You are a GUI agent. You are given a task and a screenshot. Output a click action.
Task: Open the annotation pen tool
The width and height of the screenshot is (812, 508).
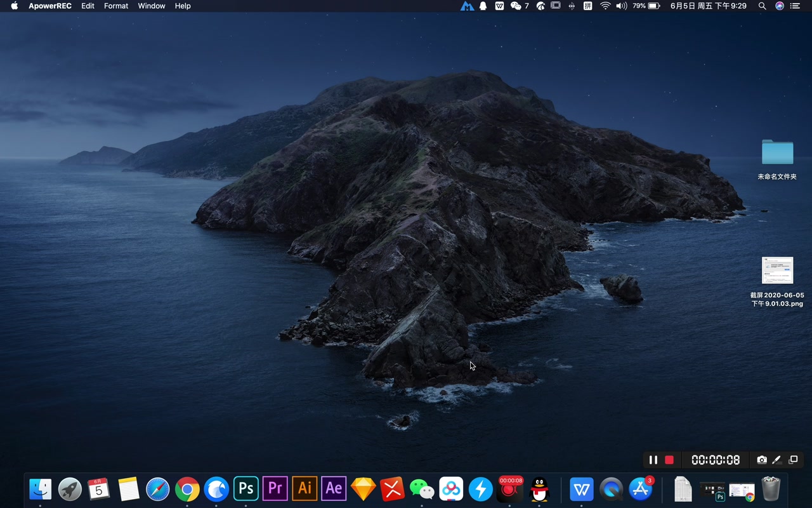[777, 460]
